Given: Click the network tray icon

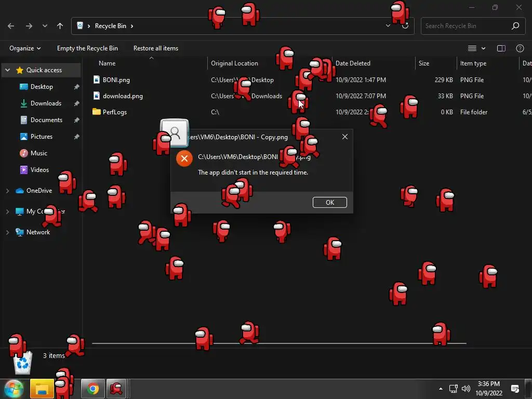Looking at the screenshot, I should pos(453,389).
